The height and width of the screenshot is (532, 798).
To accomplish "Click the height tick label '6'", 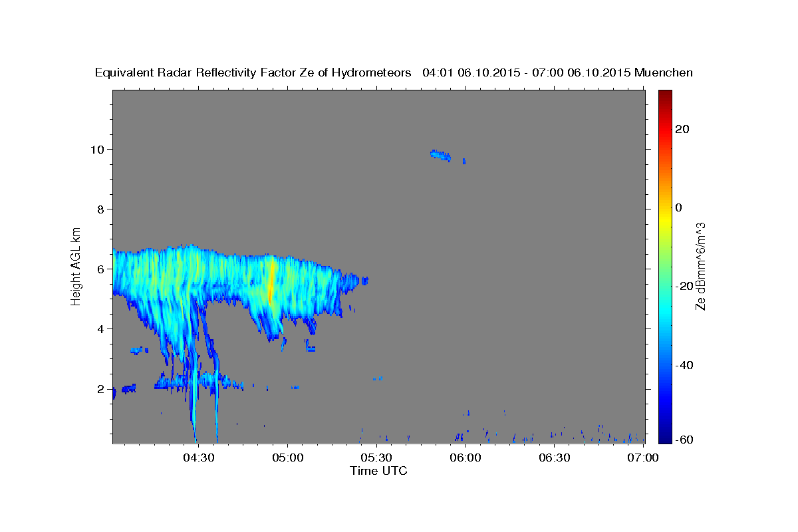I will click(x=102, y=269).
